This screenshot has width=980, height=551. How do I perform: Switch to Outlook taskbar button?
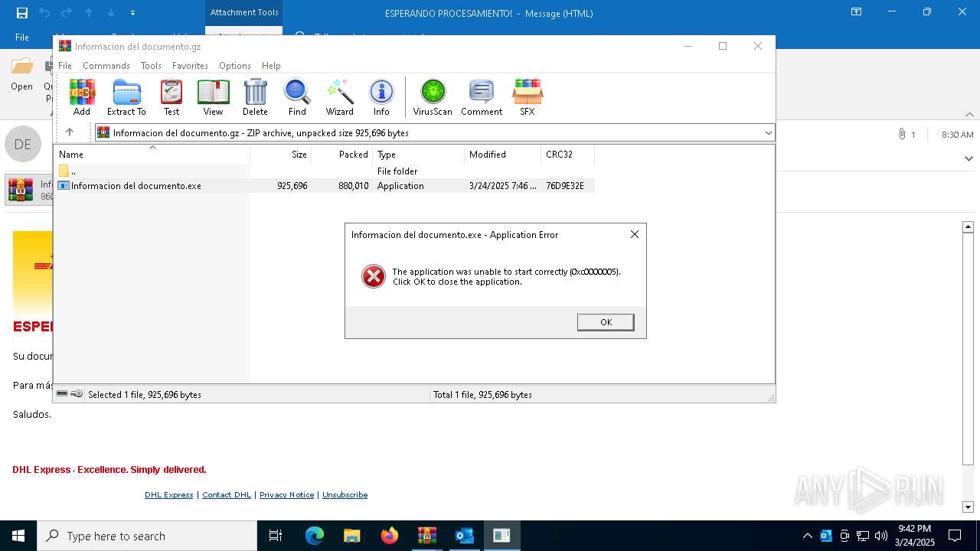464,536
